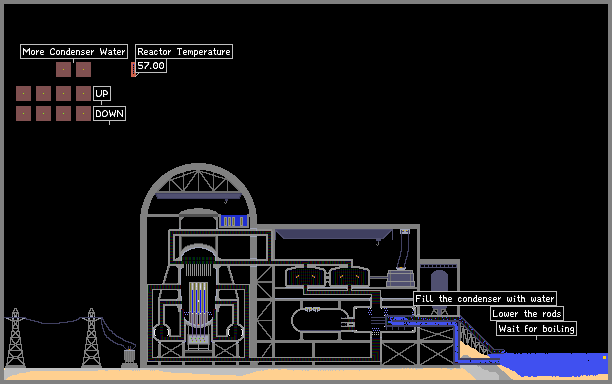Click left square under More Condenser Water
Viewport: 612px width, 384px height.
click(x=63, y=69)
